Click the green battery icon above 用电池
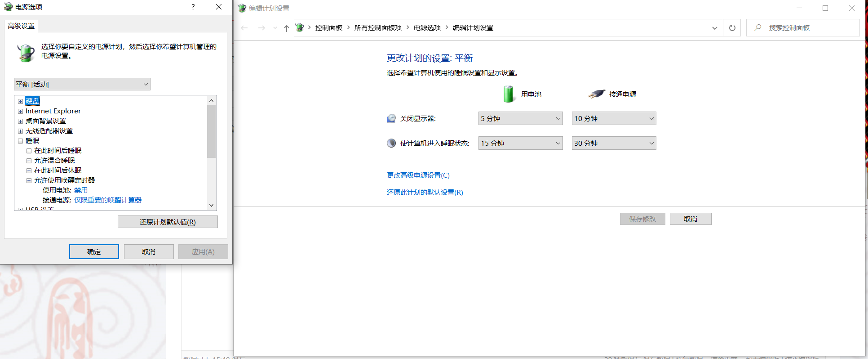The height and width of the screenshot is (359, 868). (x=509, y=94)
